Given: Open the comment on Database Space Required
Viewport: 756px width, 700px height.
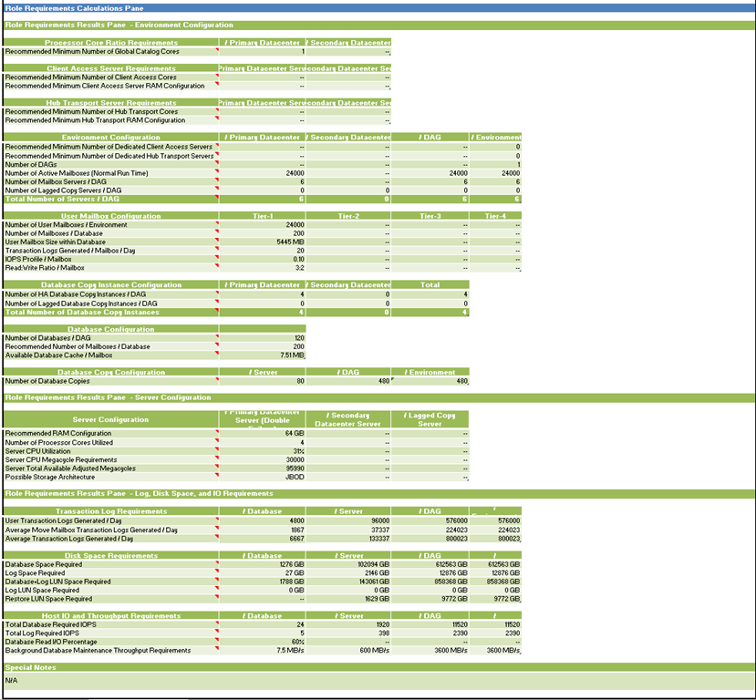Looking at the screenshot, I should click(217, 563).
